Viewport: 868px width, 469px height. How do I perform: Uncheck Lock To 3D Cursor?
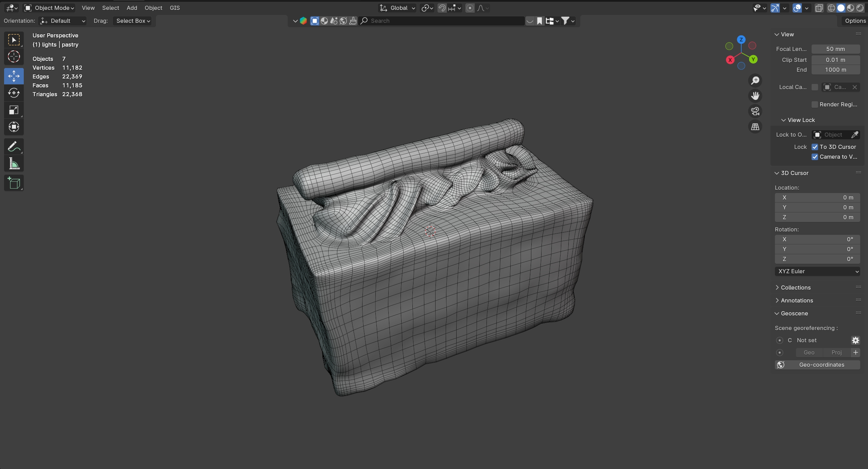[815, 147]
